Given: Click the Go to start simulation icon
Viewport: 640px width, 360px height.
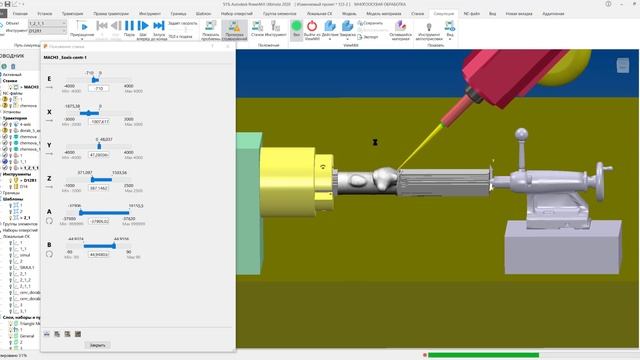Looking at the screenshot, I should coord(102,26).
